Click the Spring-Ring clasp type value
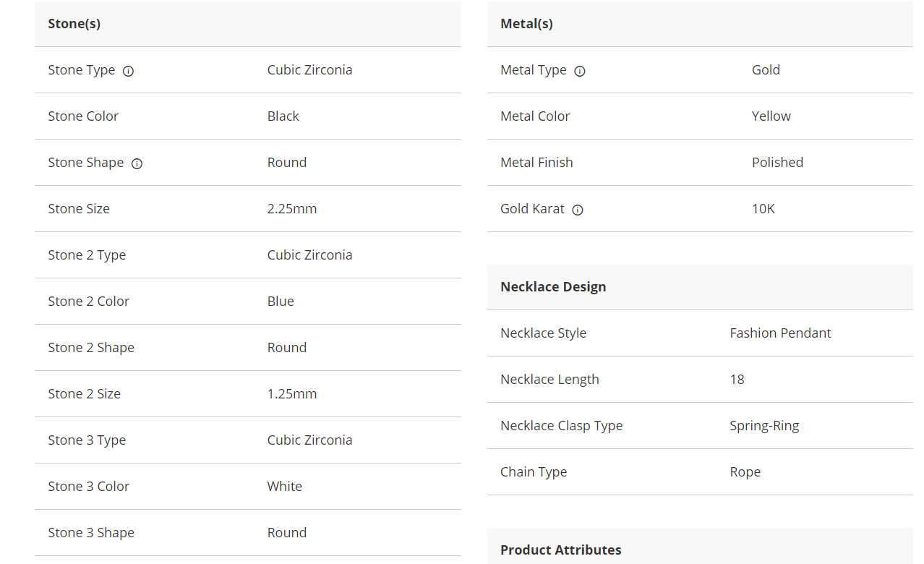Image resolution: width=924 pixels, height=564 pixels. [764, 426]
